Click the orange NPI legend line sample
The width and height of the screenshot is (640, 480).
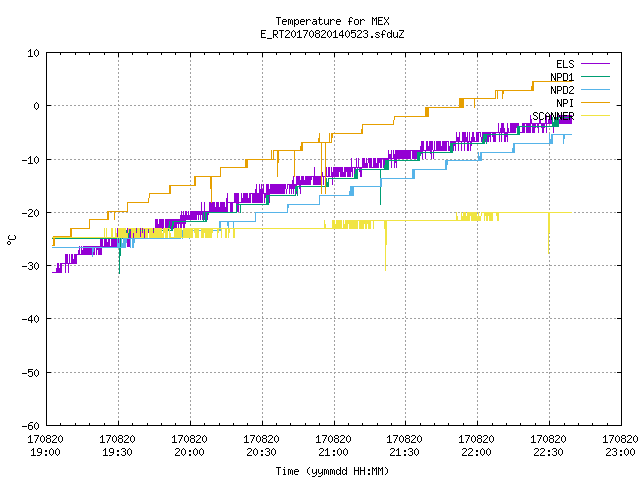[x=595, y=102]
